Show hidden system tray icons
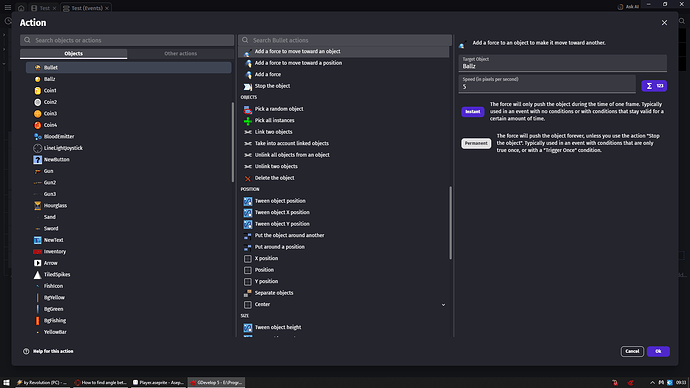 click(x=652, y=383)
